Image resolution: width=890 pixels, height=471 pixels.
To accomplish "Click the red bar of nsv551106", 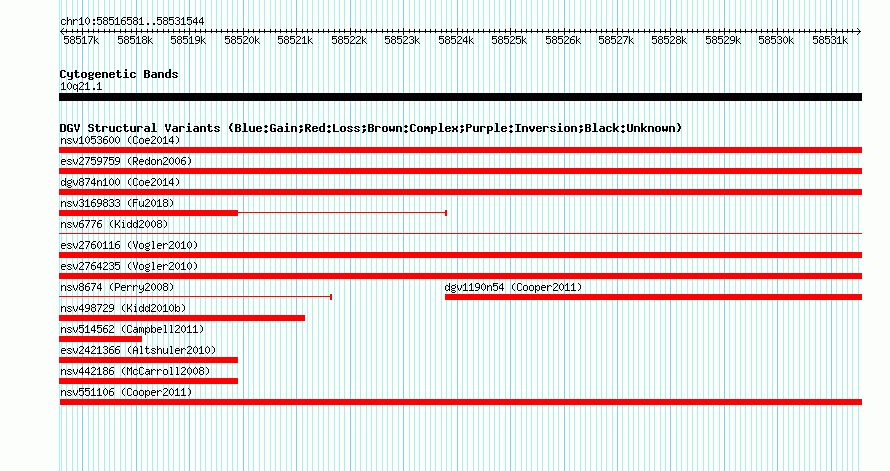I will pyautogui.click(x=460, y=402).
